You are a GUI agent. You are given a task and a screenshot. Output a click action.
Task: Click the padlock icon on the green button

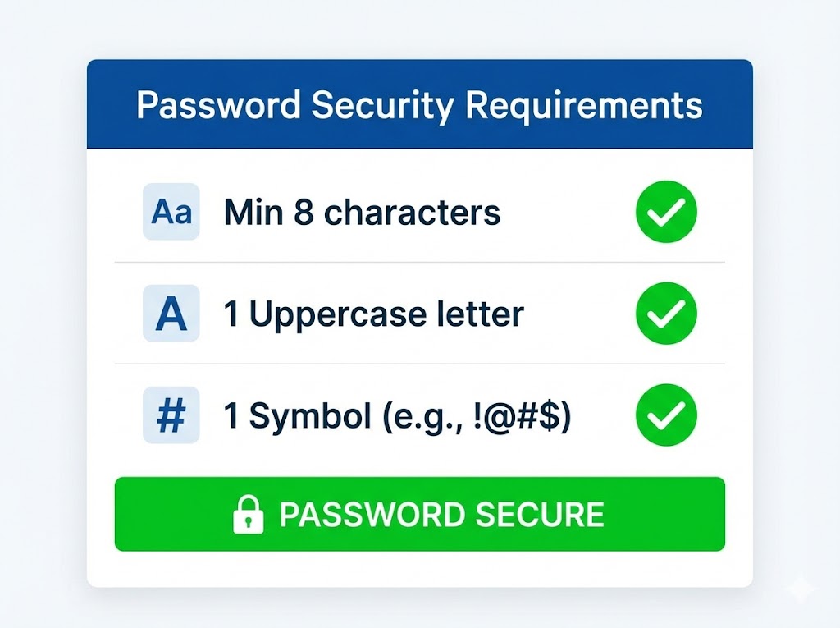(x=249, y=515)
